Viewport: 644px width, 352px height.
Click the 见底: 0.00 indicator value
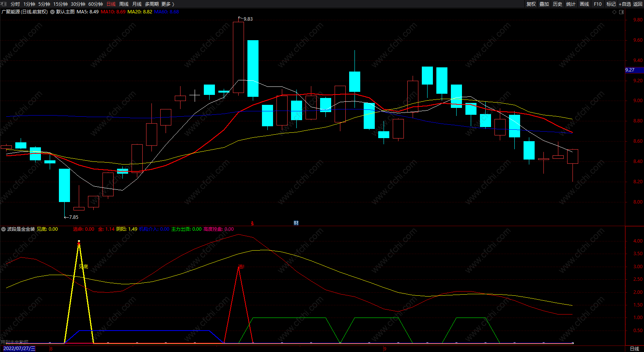pyautogui.click(x=47, y=229)
